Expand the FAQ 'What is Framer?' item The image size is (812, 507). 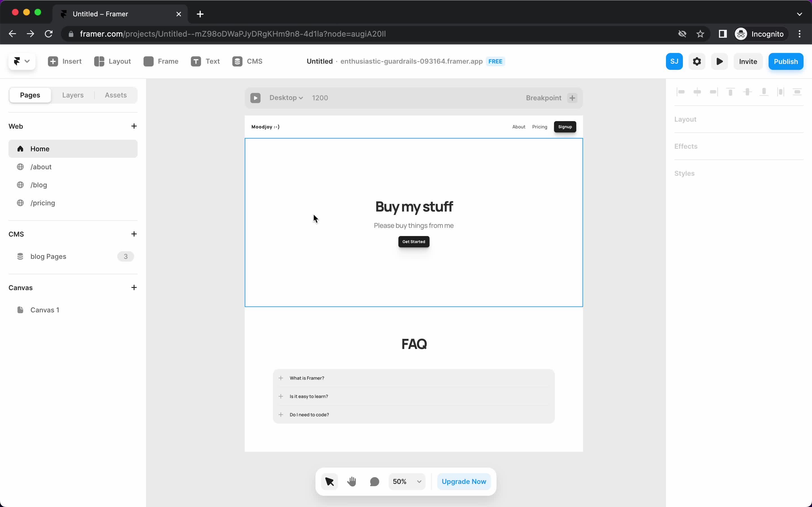click(281, 378)
